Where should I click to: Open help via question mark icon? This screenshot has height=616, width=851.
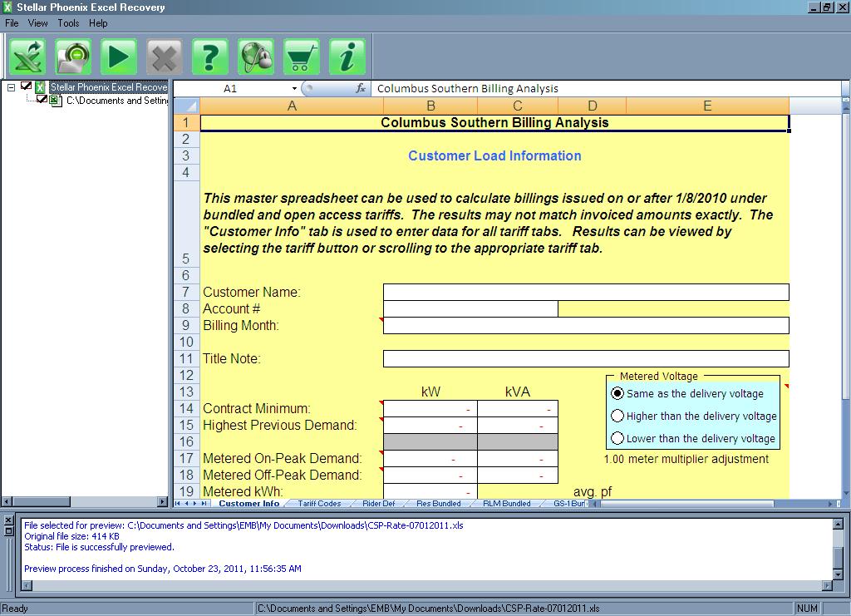click(x=210, y=57)
